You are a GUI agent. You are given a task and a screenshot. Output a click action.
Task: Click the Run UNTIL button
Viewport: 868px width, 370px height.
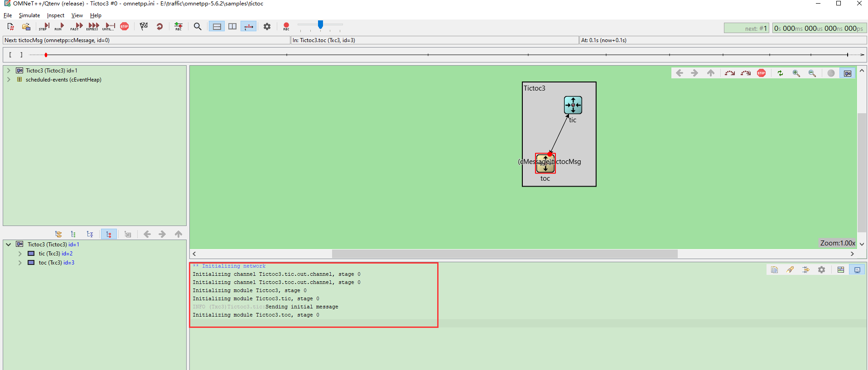109,26
